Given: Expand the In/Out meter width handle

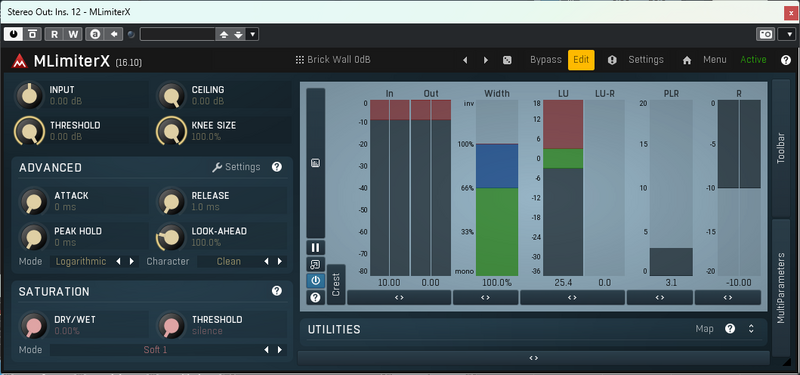Looking at the screenshot, I should [x=399, y=297].
